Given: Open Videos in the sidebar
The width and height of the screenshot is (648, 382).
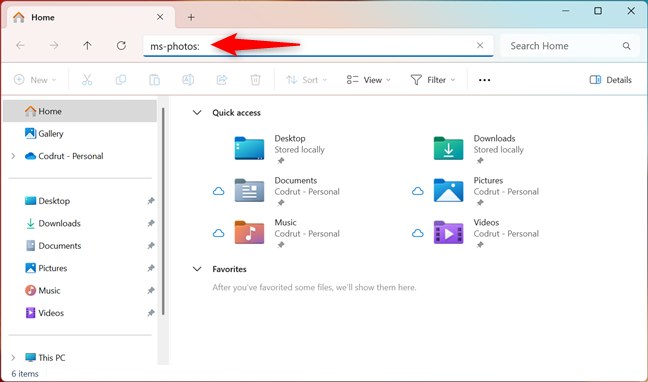Looking at the screenshot, I should coord(45,313).
